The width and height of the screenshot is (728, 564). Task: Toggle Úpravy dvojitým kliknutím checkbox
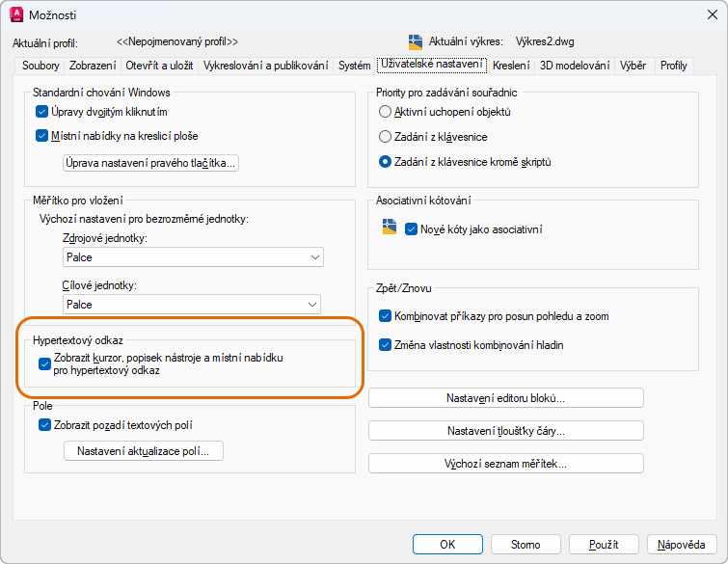coord(41,112)
